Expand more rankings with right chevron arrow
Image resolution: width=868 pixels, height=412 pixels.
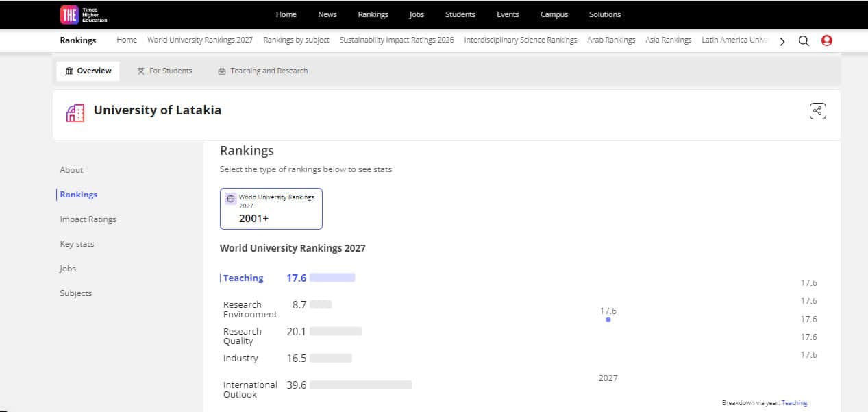tap(782, 41)
